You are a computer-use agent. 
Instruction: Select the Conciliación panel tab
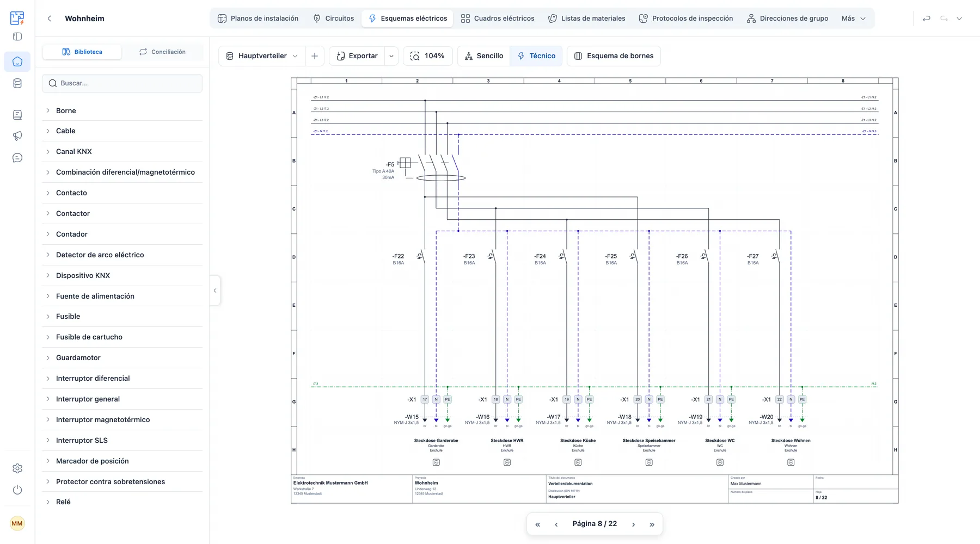click(162, 52)
